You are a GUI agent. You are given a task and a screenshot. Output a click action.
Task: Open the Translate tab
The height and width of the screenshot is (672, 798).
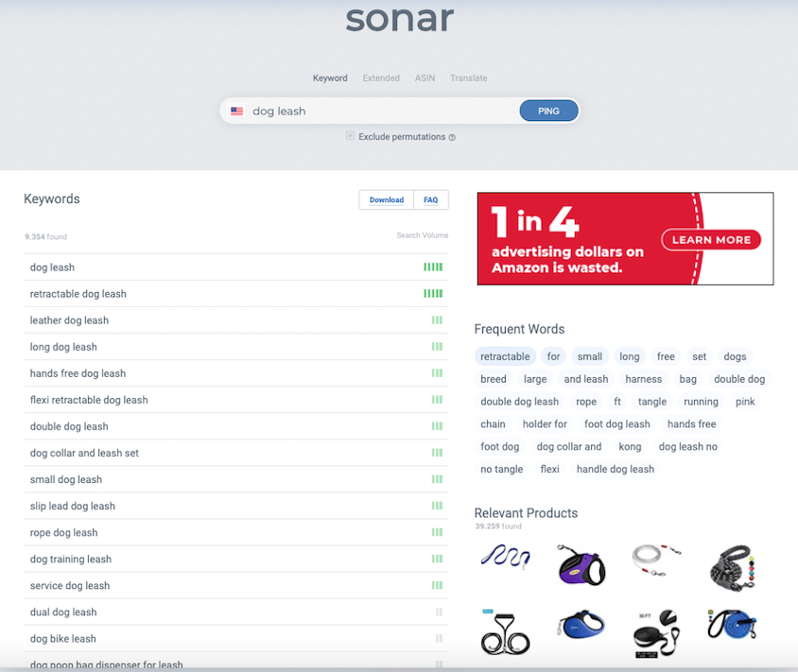point(468,78)
